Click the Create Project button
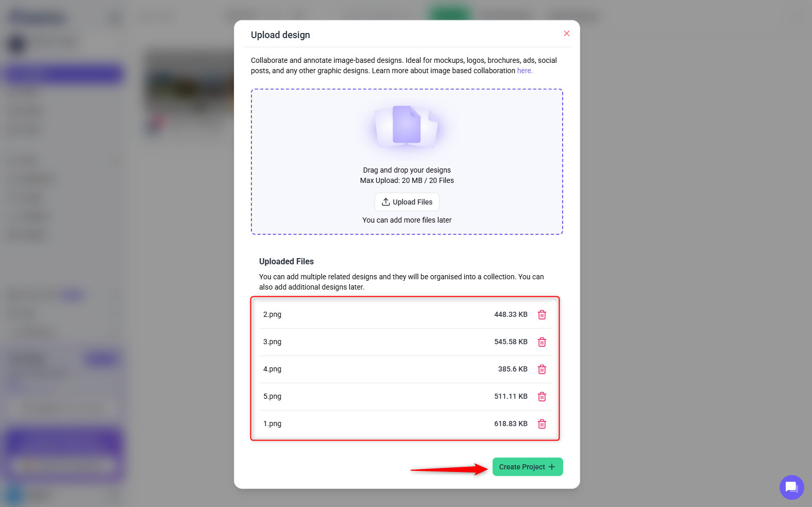This screenshot has height=507, width=812. (527, 467)
